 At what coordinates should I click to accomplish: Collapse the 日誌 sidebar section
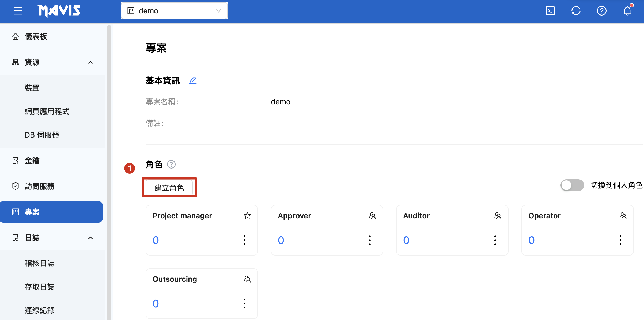90,238
